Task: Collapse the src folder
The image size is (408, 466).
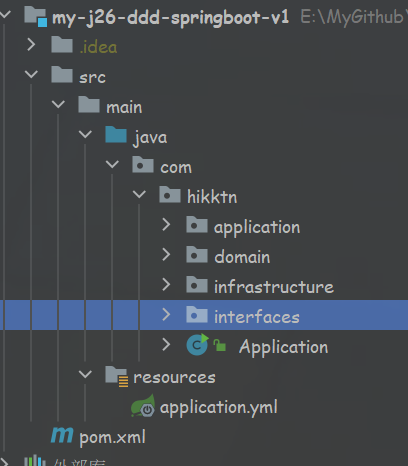Action: pos(31,74)
